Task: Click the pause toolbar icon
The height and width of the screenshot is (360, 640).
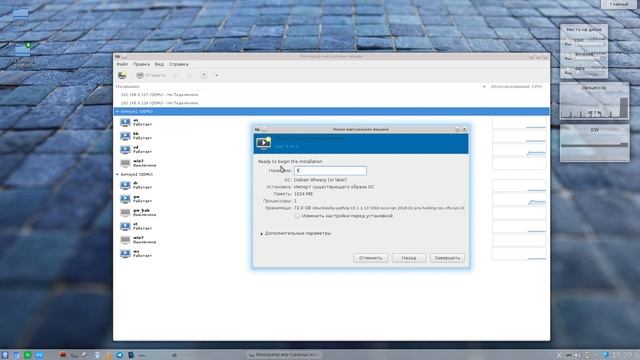Action: click(x=189, y=76)
